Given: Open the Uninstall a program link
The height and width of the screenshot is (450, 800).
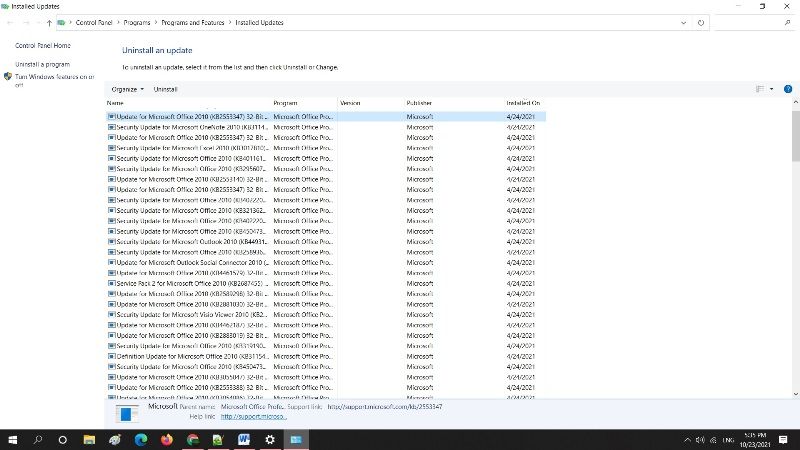Looking at the screenshot, I should pos(42,64).
